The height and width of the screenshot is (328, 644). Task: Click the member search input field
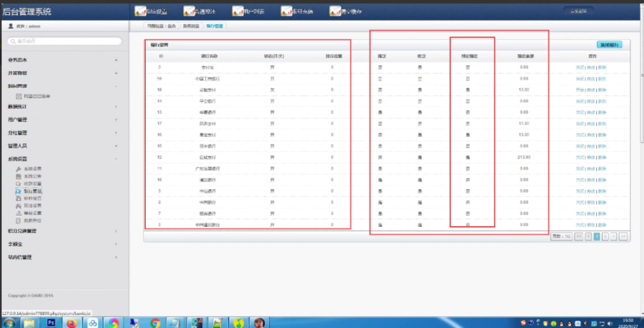tap(65, 41)
